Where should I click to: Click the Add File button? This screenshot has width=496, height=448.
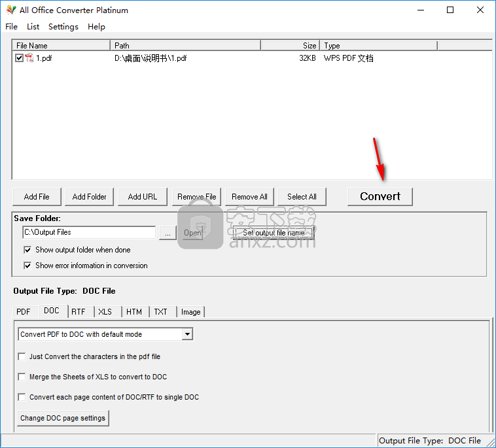37,197
